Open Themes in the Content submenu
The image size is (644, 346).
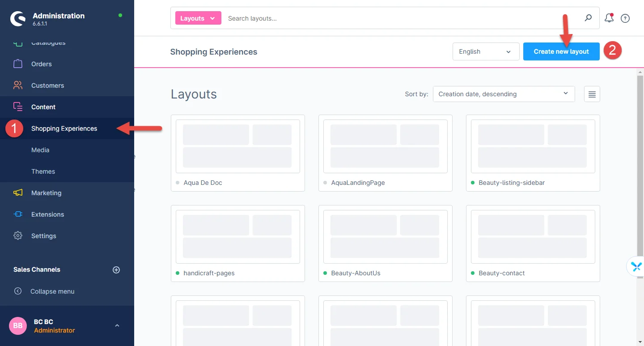point(43,171)
